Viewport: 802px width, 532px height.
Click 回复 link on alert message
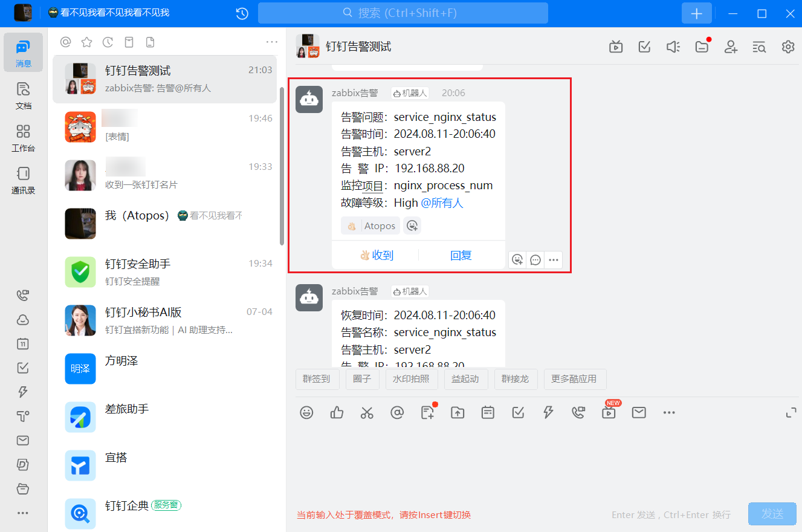click(x=461, y=255)
